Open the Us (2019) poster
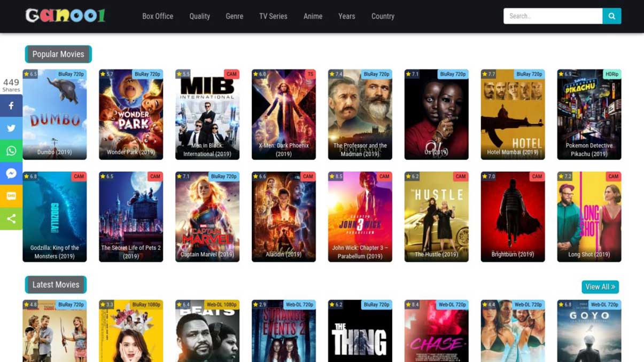Screen dimensions: 644x362 click(x=437, y=114)
